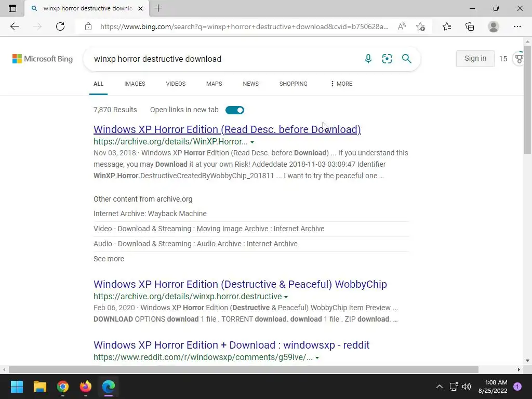Click the 7,870 Results count text

tap(115, 110)
